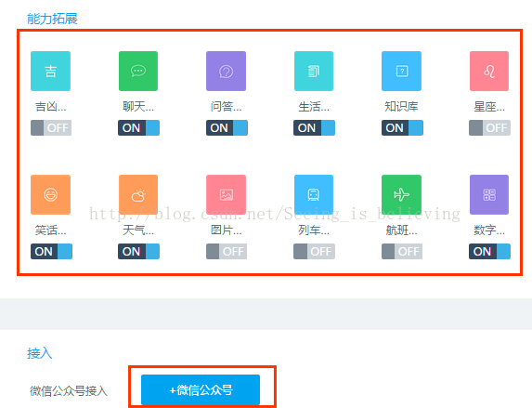Viewport: 532px width, 408px height.
Task: Click the orange 笑话 joke icon
Action: pyautogui.click(x=50, y=194)
